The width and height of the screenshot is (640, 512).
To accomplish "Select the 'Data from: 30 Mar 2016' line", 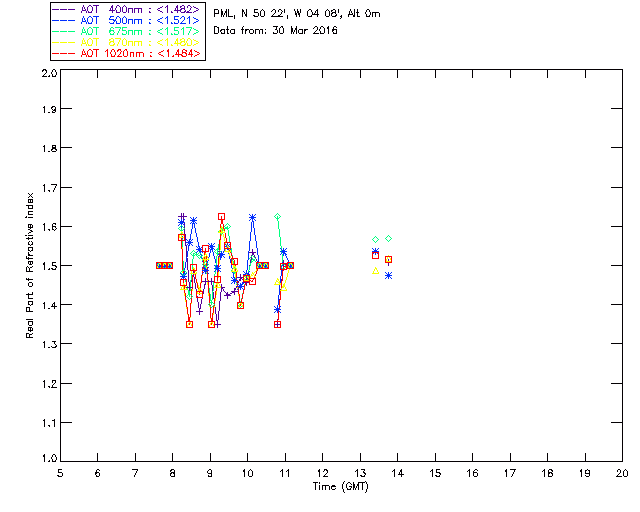I will [x=276, y=31].
